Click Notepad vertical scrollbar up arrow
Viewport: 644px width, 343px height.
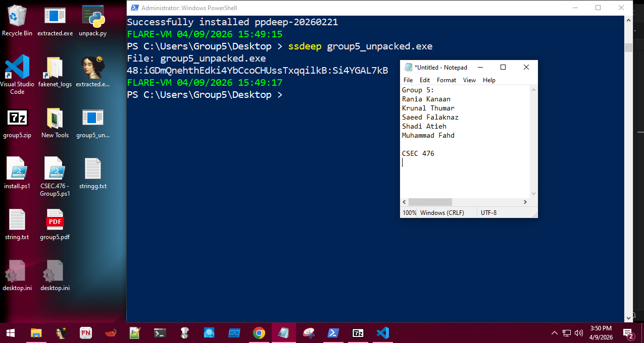point(533,89)
